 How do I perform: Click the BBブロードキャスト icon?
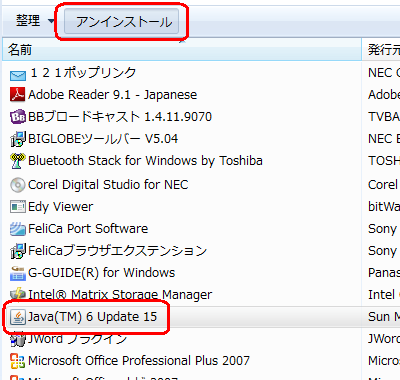[x=18, y=117]
